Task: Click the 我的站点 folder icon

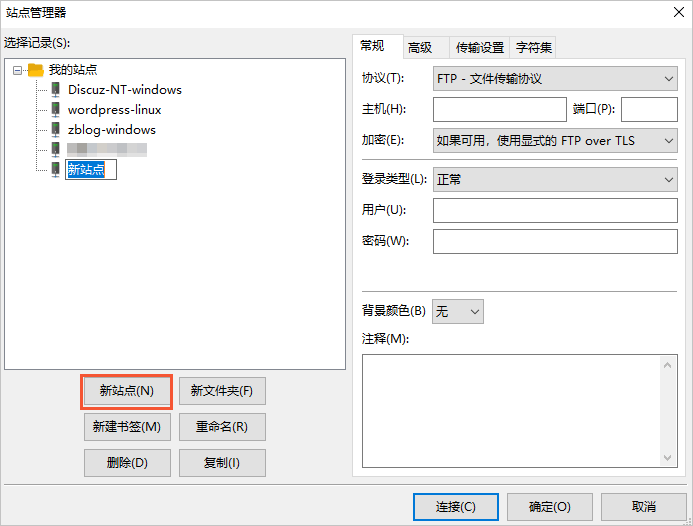Action: [x=35, y=70]
